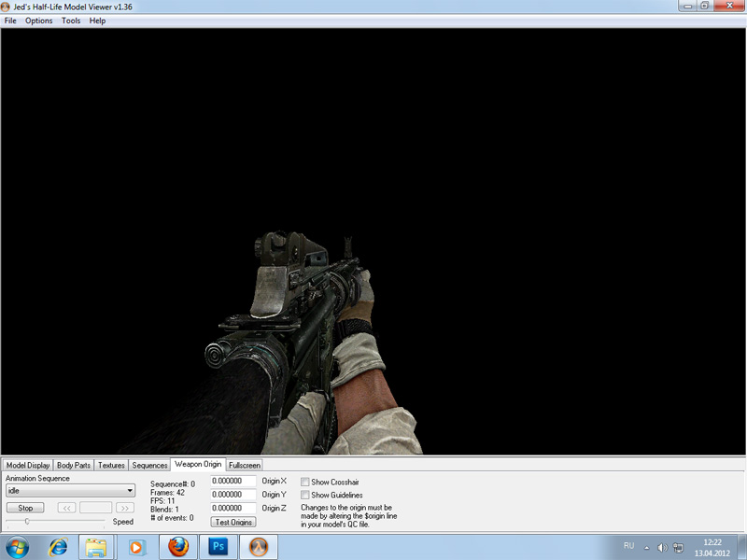Open Windows Explorer from the taskbar
This screenshot has width=747, height=560.
[97, 546]
